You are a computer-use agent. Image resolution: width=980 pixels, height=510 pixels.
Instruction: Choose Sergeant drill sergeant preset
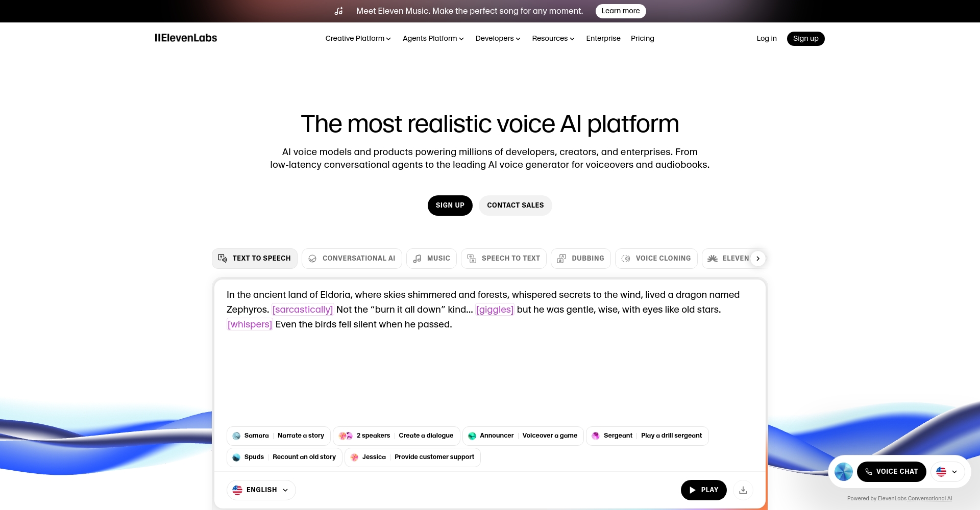[647, 436]
